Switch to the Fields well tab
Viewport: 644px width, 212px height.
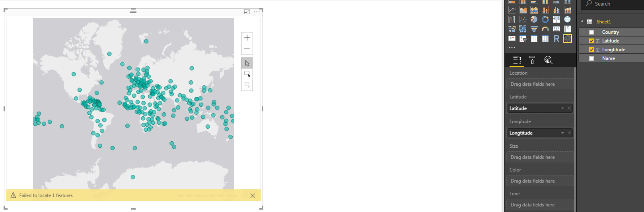pyautogui.click(x=517, y=60)
